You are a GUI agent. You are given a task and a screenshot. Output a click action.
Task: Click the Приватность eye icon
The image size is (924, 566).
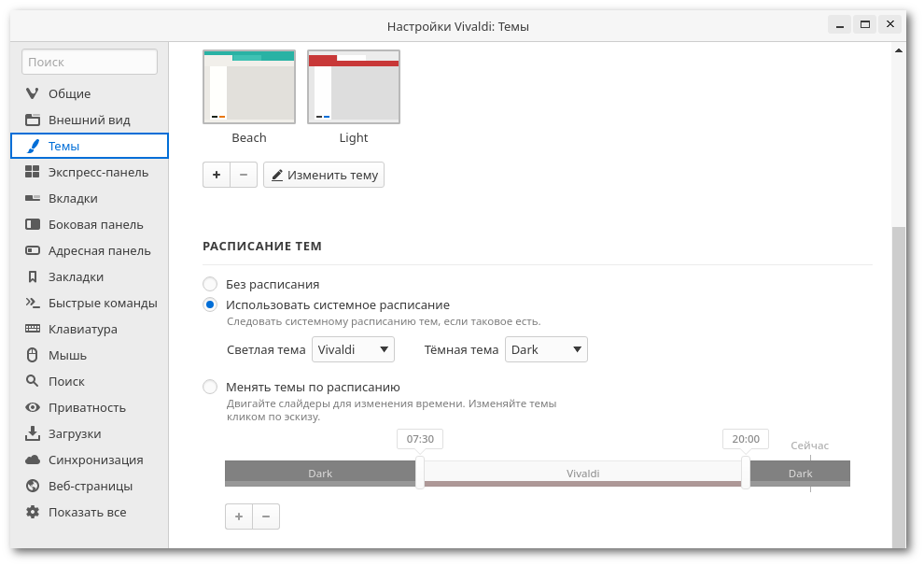point(31,407)
